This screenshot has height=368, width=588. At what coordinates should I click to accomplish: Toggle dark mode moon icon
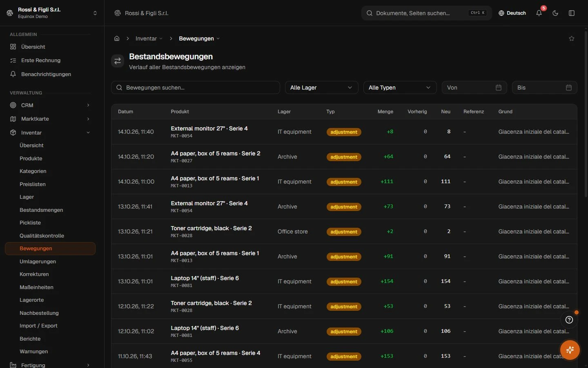tap(555, 13)
